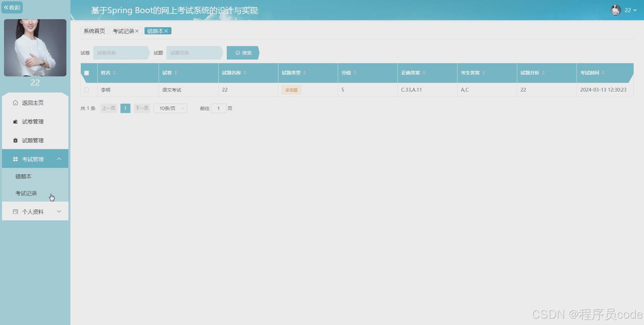The width and height of the screenshot is (644, 325).
Task: Expand the 个人资料 menu chevron
Action: point(59,211)
